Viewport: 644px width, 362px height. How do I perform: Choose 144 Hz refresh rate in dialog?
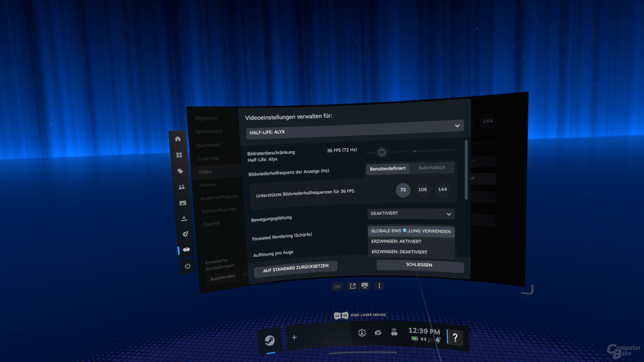[x=442, y=189]
